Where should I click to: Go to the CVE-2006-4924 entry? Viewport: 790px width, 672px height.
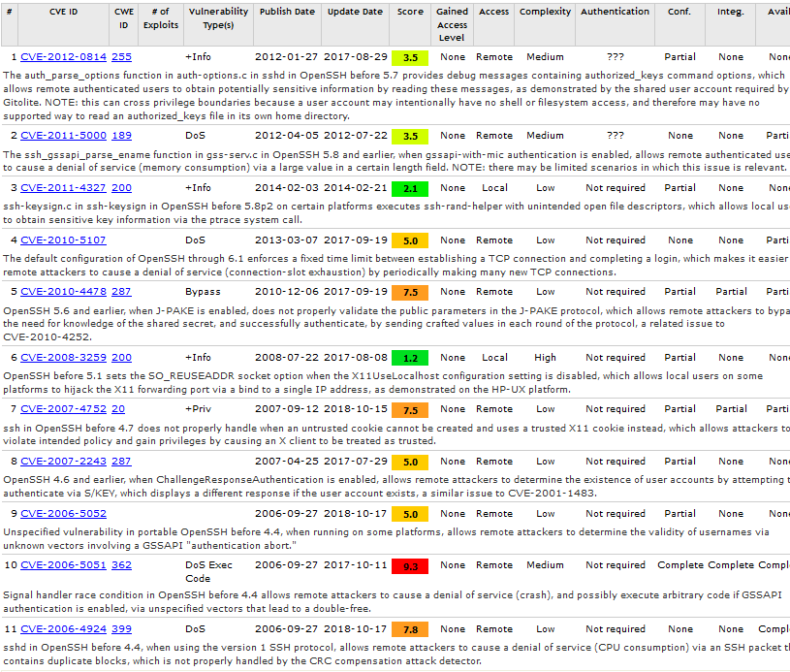click(x=63, y=629)
